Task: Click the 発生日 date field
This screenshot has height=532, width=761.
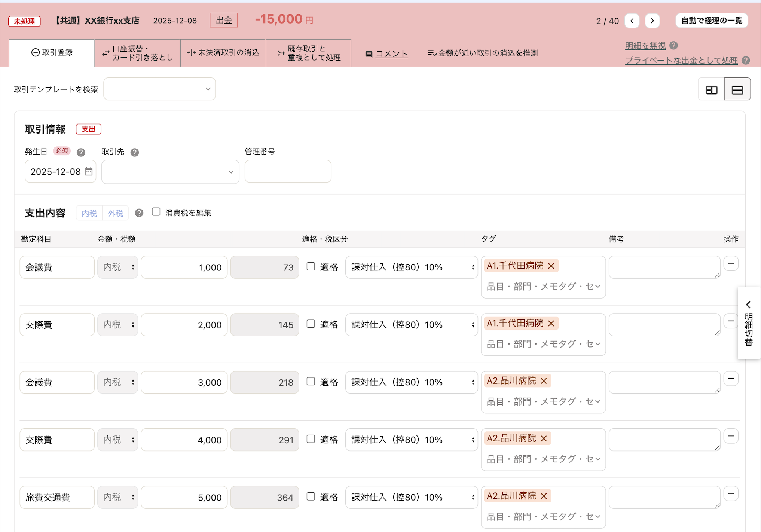Action: coord(60,172)
